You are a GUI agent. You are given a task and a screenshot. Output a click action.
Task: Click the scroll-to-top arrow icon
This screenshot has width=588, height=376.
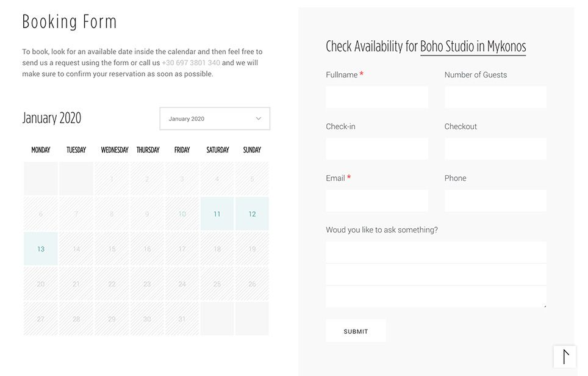point(565,357)
